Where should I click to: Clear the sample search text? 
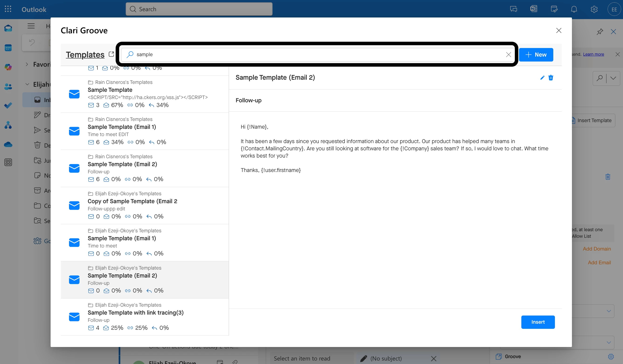[508, 55]
